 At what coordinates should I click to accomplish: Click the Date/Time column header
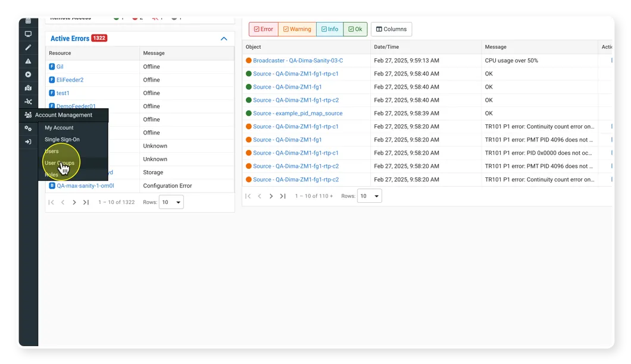pyautogui.click(x=386, y=46)
